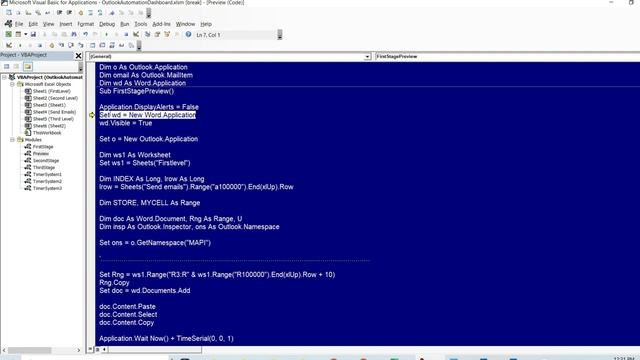This screenshot has width=640, height=360.
Task: Click the Step Over icon in Debug toolbar
Action: tap(71, 45)
